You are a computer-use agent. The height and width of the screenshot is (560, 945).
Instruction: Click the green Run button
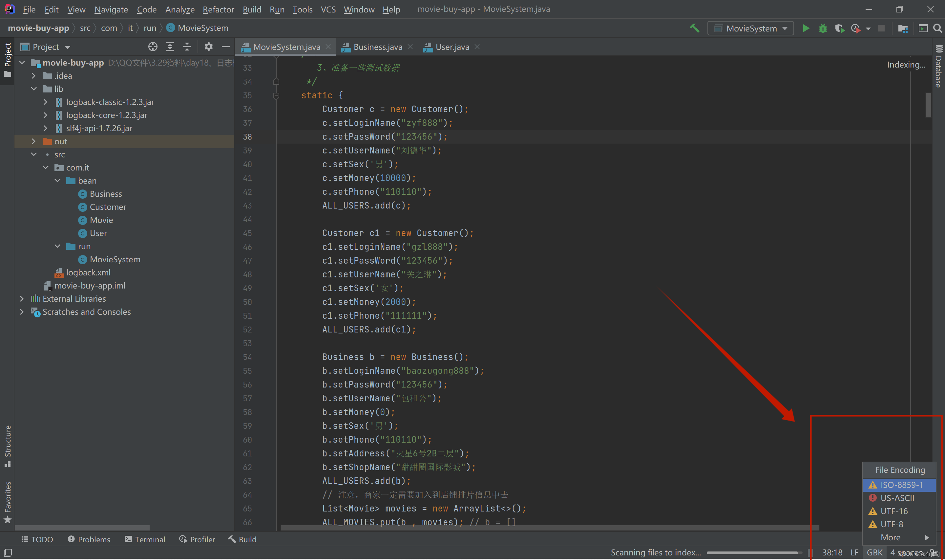pos(806,28)
